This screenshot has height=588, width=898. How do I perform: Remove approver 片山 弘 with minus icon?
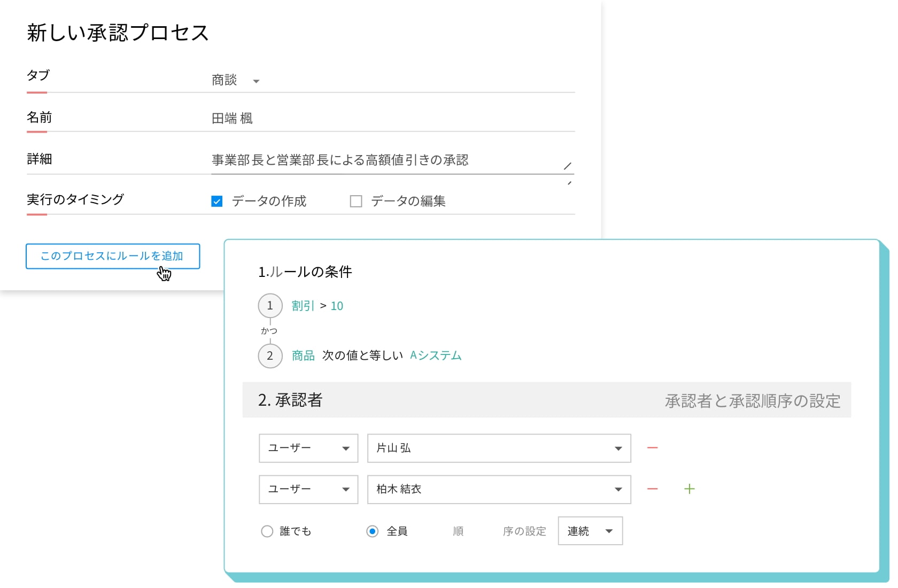tap(652, 447)
